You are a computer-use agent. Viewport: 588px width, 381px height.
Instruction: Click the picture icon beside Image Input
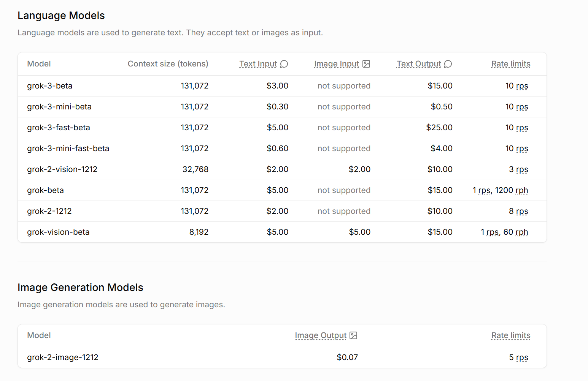click(366, 64)
